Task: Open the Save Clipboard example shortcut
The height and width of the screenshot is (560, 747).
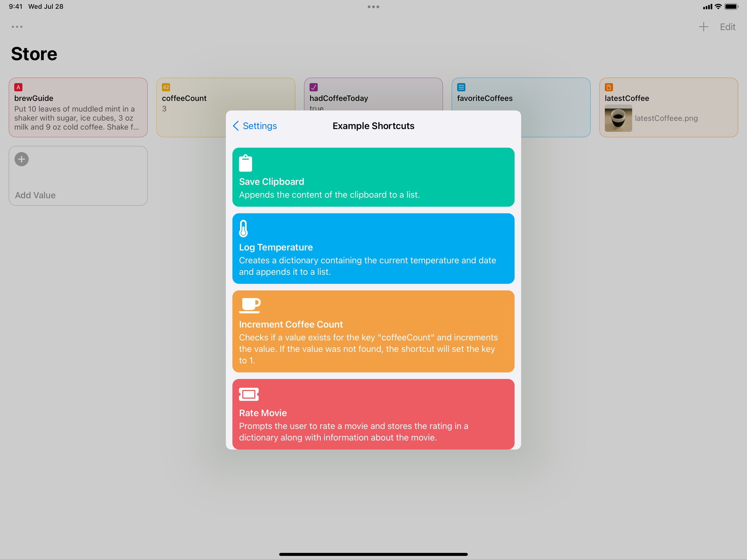Action: (x=373, y=177)
